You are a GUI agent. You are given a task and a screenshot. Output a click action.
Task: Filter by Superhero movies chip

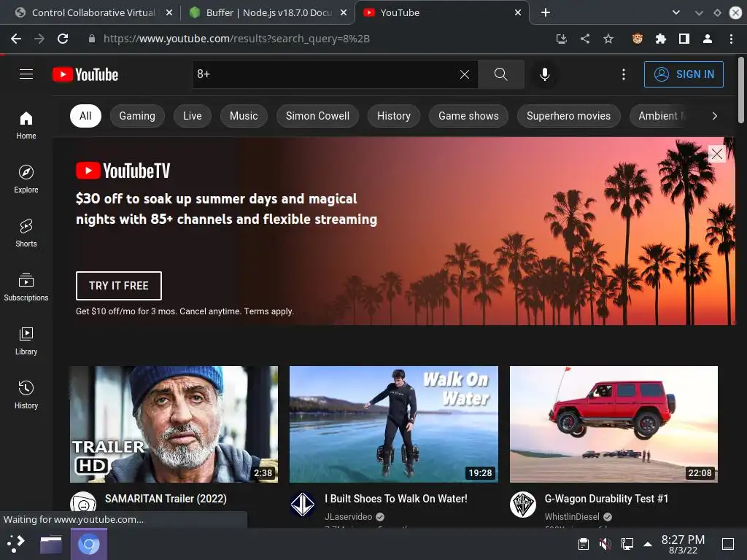[x=568, y=116]
